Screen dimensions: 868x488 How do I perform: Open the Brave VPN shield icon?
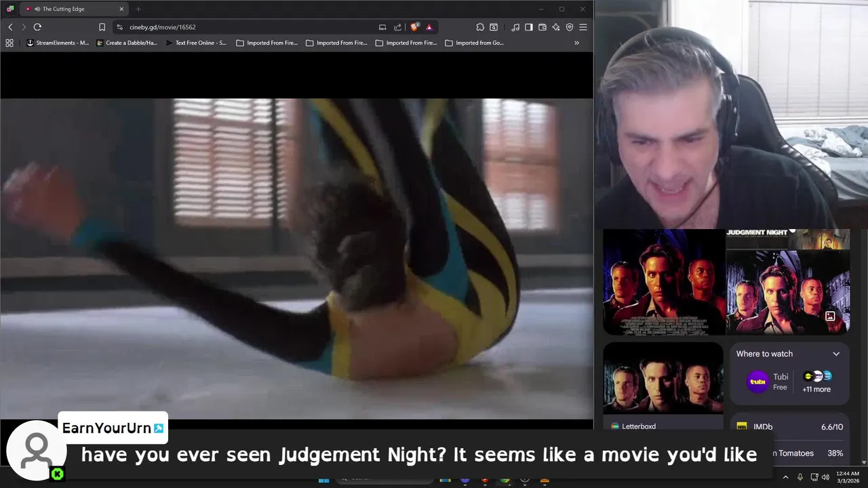coord(570,27)
